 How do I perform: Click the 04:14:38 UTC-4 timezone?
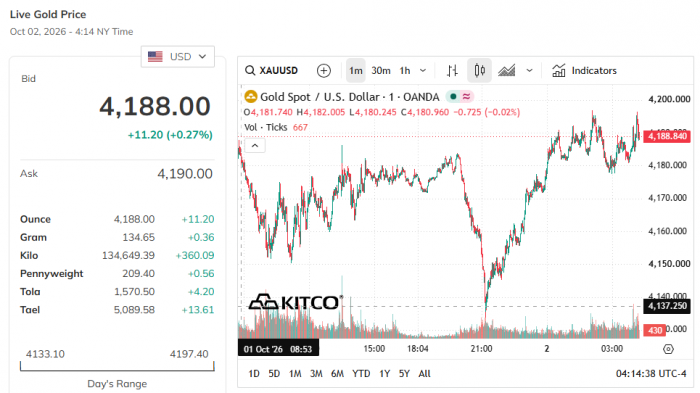(x=651, y=373)
